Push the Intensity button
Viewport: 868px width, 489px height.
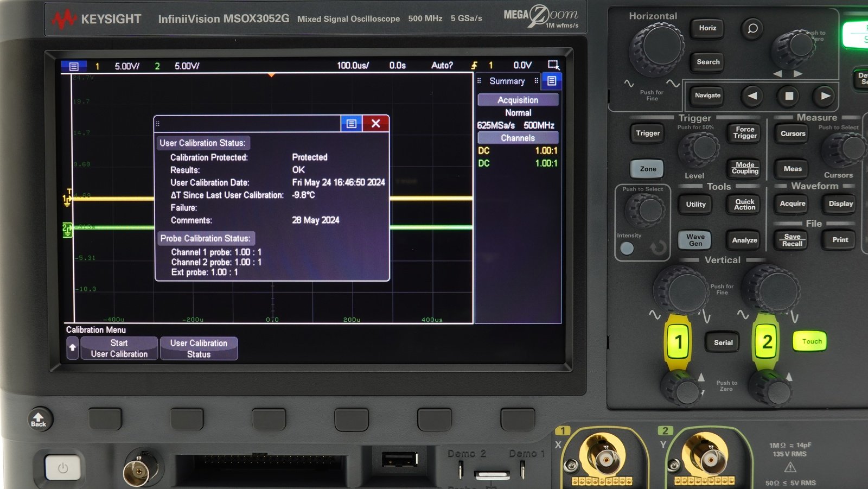[x=627, y=249]
